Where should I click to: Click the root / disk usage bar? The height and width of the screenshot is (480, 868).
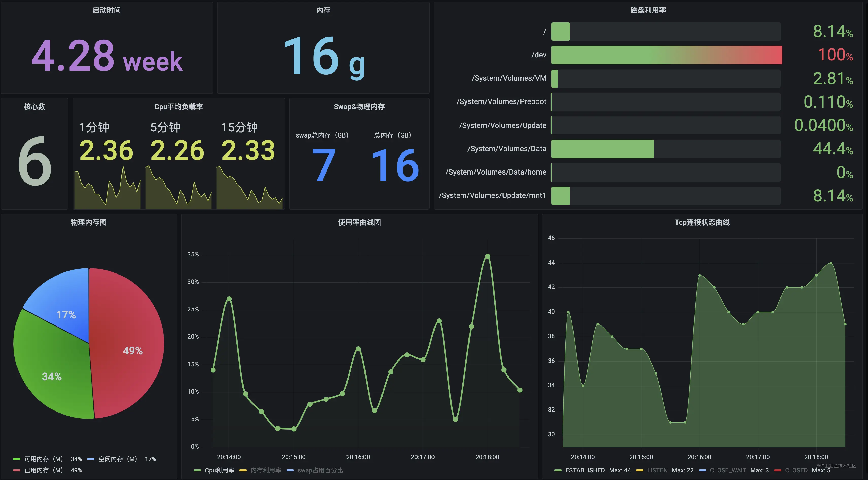(560, 31)
